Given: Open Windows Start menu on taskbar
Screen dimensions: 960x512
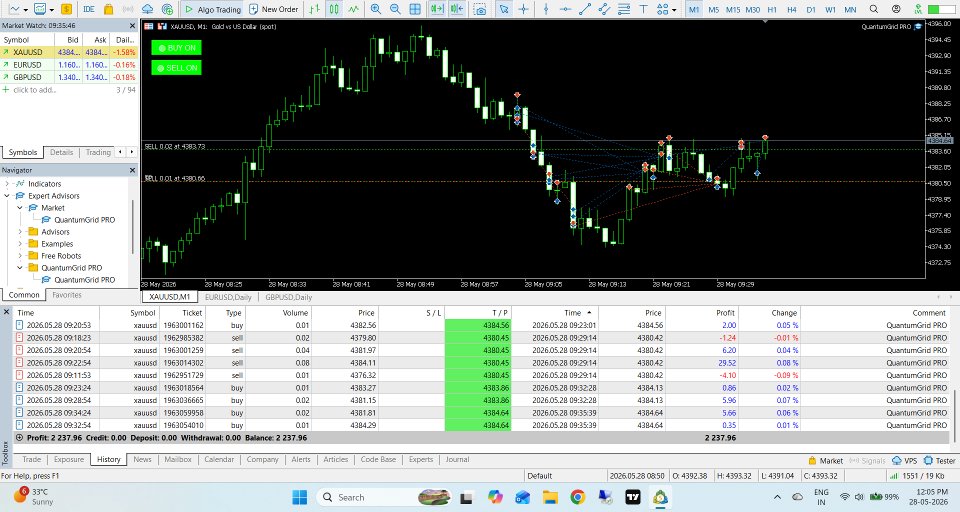Looking at the screenshot, I should pos(299,497).
